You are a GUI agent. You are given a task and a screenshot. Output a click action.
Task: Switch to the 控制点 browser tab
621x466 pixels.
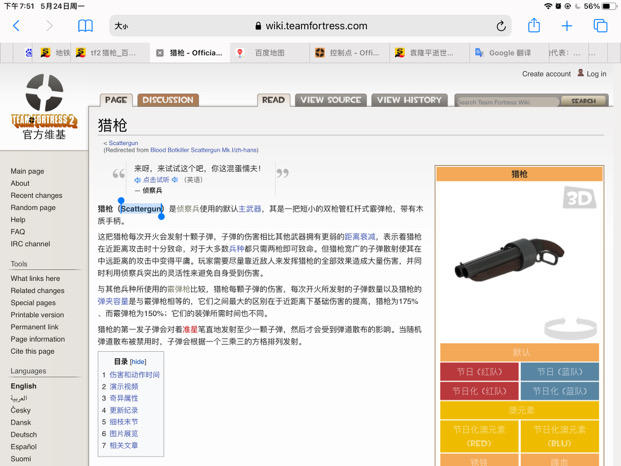coord(349,53)
